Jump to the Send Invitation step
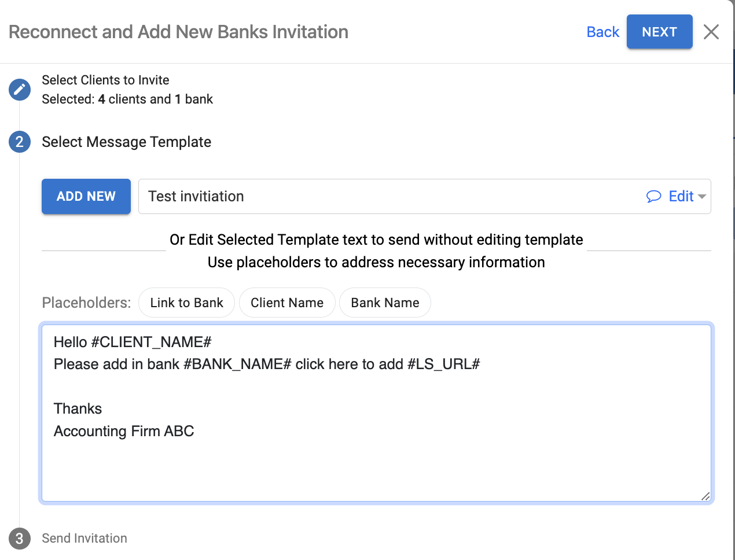 click(x=84, y=539)
